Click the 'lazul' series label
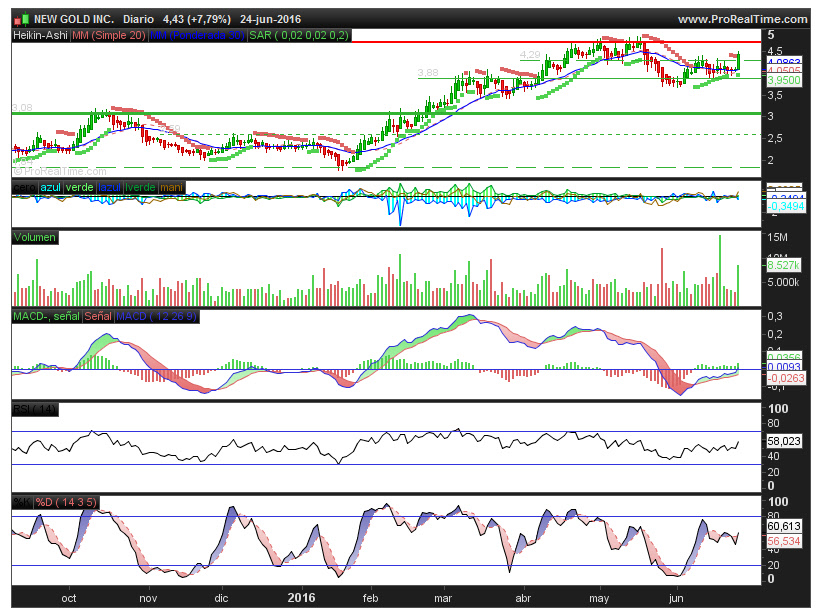 pos(109,187)
